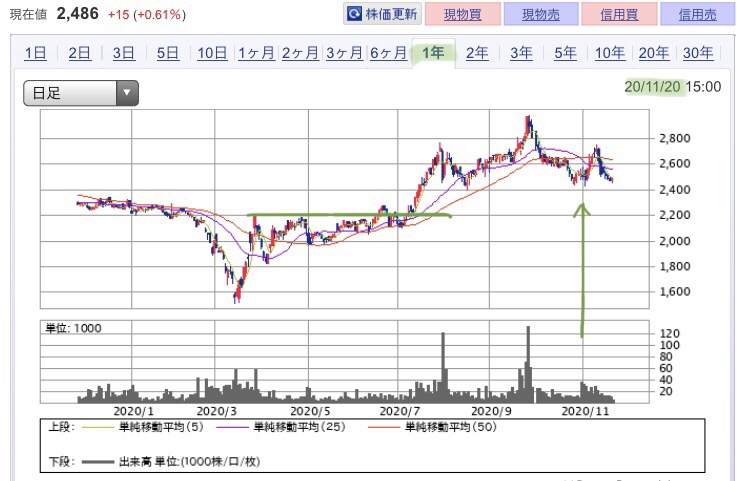The height and width of the screenshot is (481, 737).
Task: Open the 信用売 order button
Action: (698, 15)
